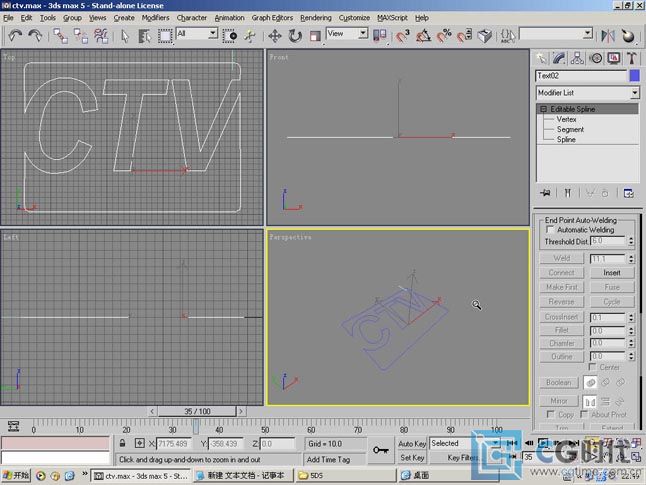Viewport: 646px width, 485px height.
Task: Toggle Window/Crossing selection icon
Action: coord(230,36)
